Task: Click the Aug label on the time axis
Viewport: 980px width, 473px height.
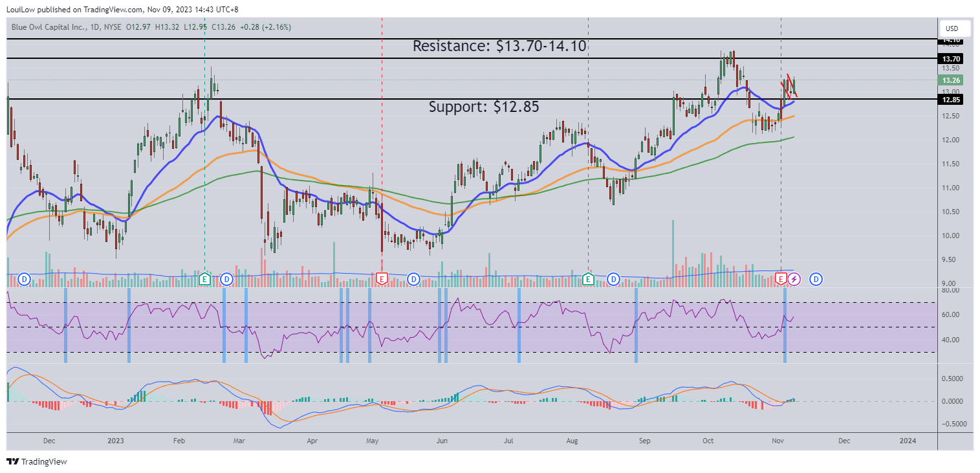Action: pos(572,441)
